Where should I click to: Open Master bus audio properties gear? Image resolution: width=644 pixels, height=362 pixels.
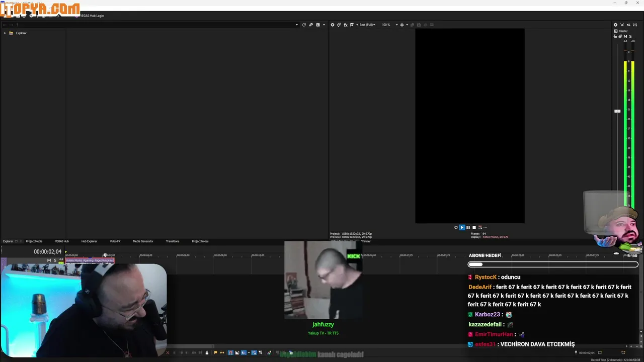tap(615, 25)
